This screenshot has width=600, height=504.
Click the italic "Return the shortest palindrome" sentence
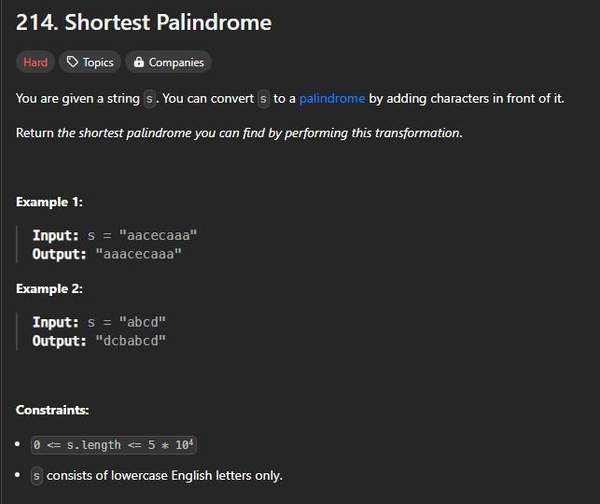(x=239, y=133)
